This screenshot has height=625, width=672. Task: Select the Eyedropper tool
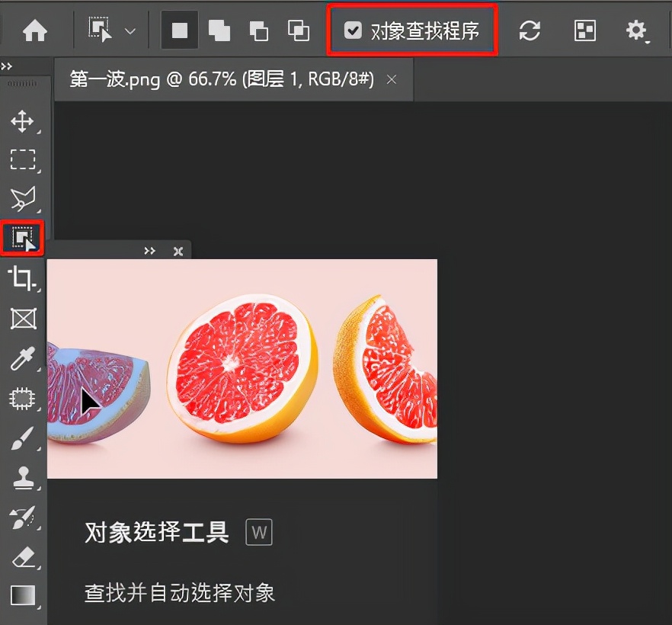pos(23,359)
